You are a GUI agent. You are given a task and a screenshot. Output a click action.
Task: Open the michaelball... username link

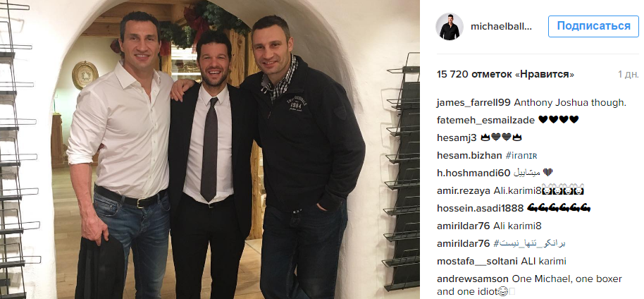point(501,26)
